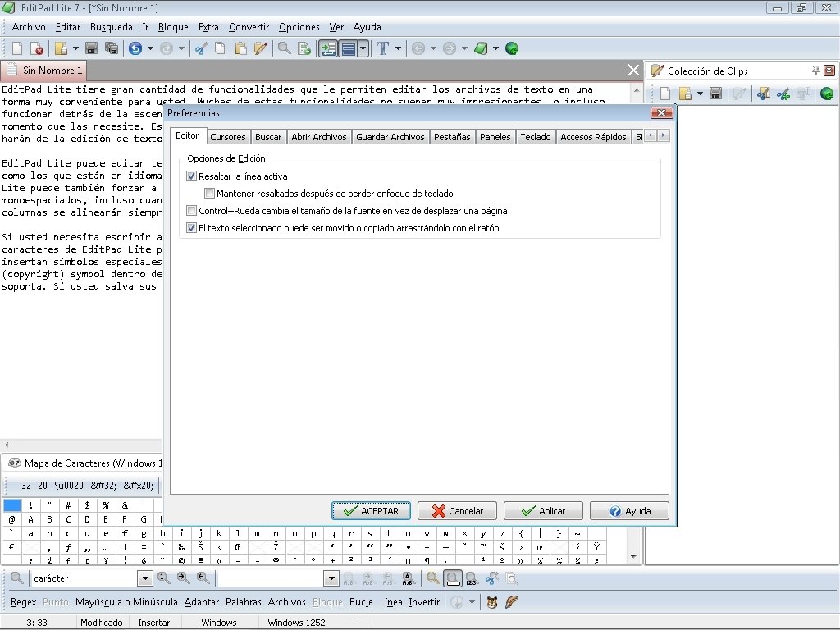
Task: Click the feather icon in search options
Action: tap(512, 602)
